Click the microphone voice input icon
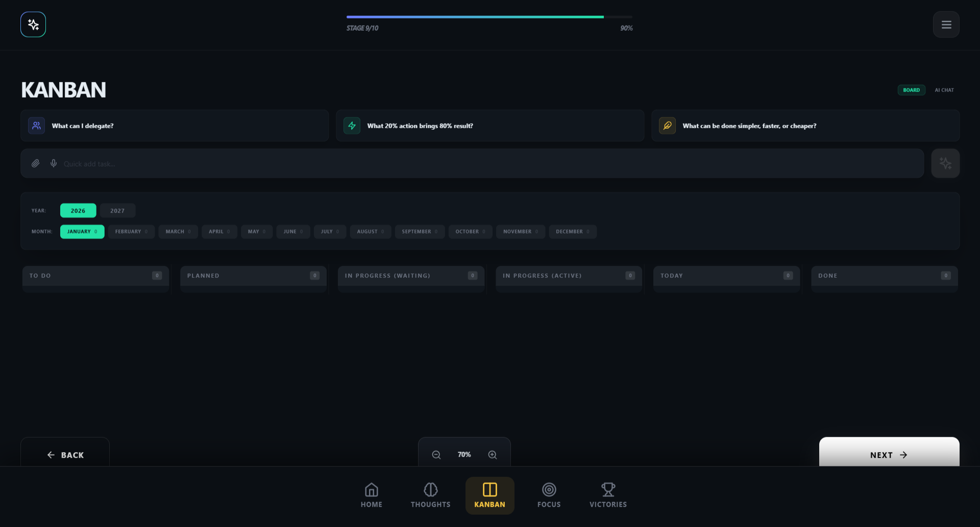The height and width of the screenshot is (527, 980). click(x=54, y=163)
